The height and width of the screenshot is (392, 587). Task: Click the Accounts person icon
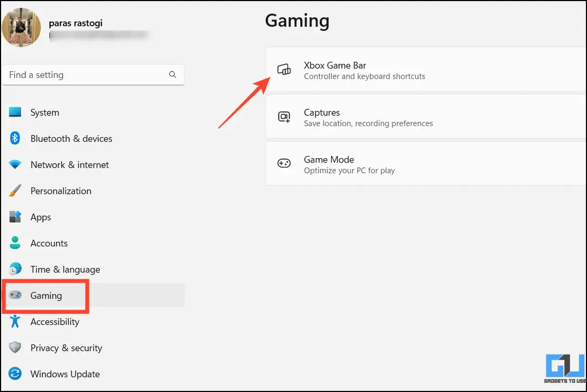point(15,243)
